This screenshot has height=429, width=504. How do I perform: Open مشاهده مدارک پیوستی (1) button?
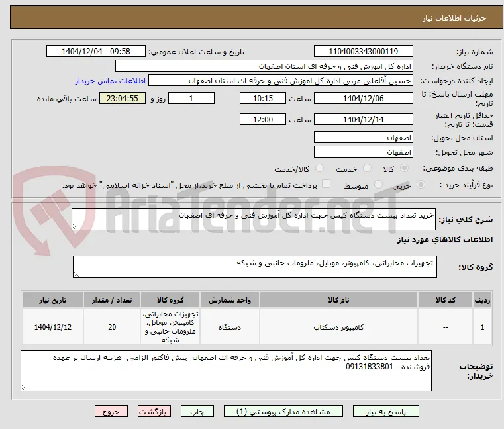283,411
